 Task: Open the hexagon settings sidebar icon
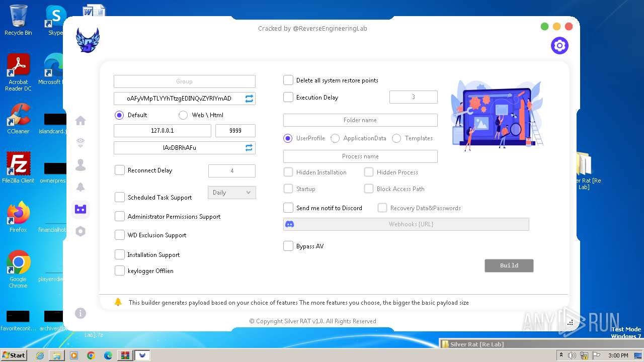point(80,231)
